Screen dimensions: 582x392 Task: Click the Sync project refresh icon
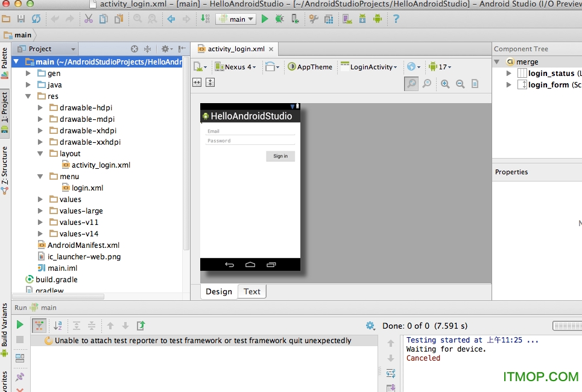tap(37, 19)
